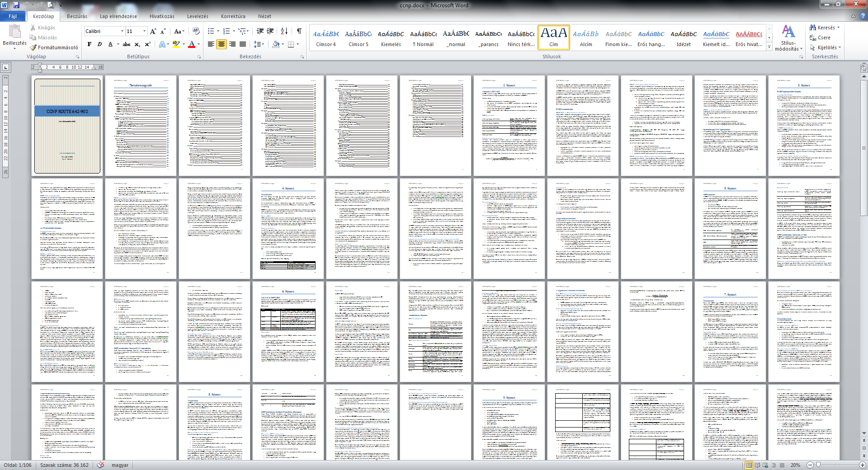Click the magyar language indicator
Image resolution: width=868 pixels, height=470 pixels.
tap(120, 465)
